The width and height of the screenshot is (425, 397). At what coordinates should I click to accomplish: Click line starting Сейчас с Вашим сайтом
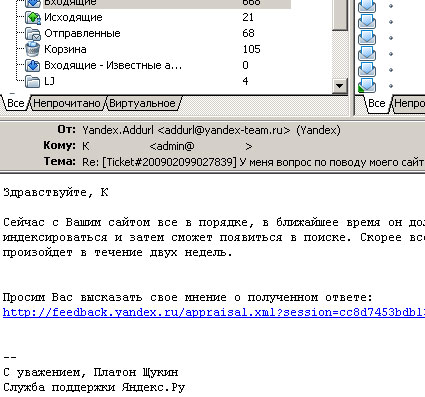214,222
